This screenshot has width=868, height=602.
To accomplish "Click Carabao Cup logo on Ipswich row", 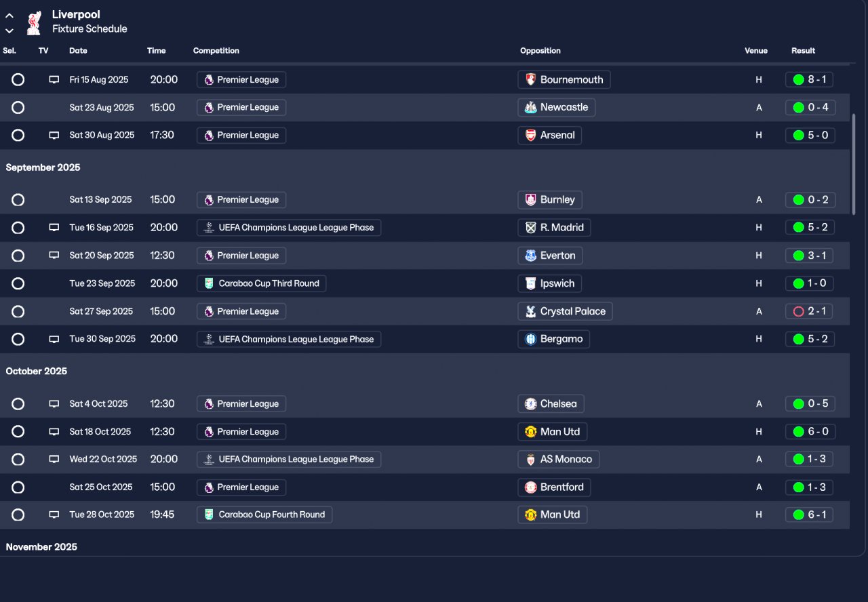I will pos(208,283).
